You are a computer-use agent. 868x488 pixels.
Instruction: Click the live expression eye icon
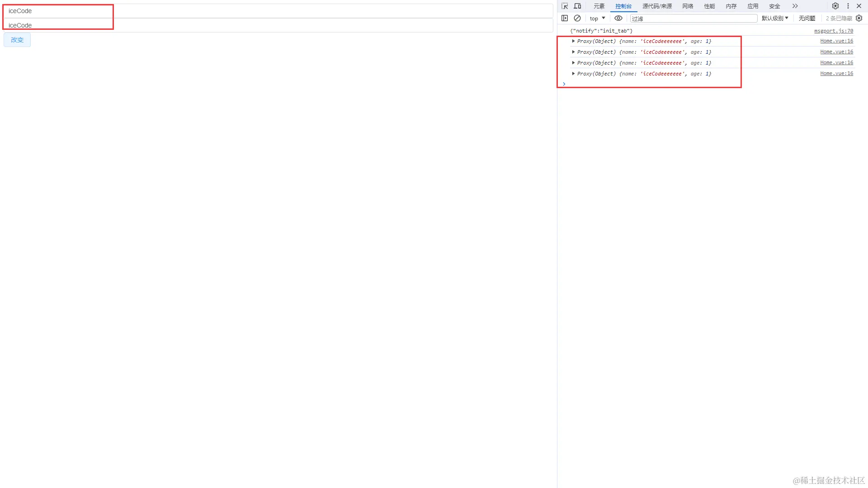point(618,18)
